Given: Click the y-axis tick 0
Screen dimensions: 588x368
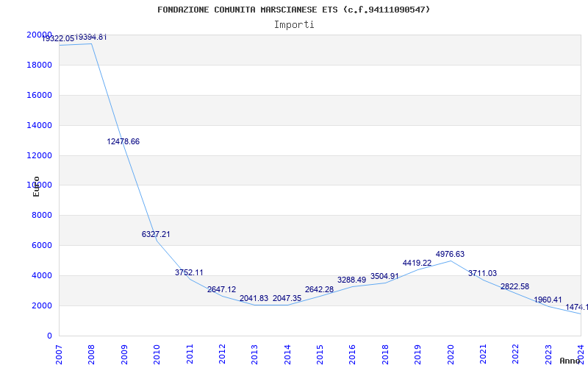Looking at the screenshot, I should pyautogui.click(x=49, y=336).
